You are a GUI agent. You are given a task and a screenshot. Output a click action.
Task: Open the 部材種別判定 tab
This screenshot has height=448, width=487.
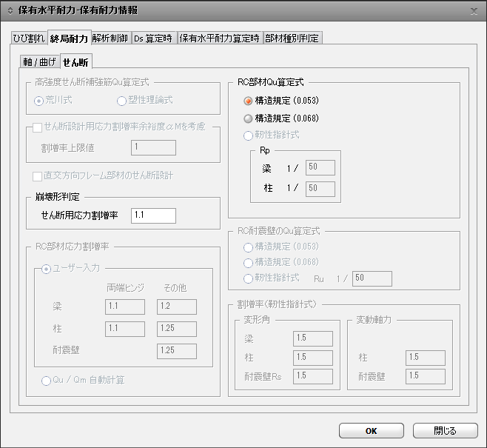292,39
